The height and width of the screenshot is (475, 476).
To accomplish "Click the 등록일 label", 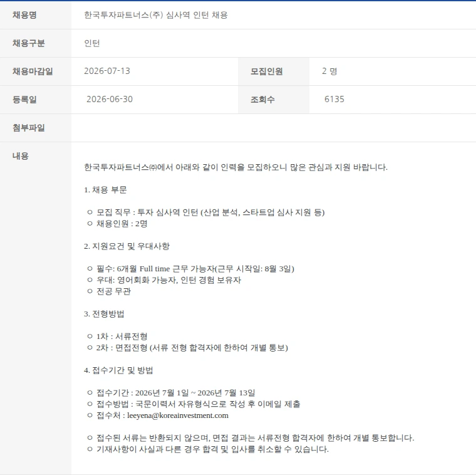I will click(24, 99).
